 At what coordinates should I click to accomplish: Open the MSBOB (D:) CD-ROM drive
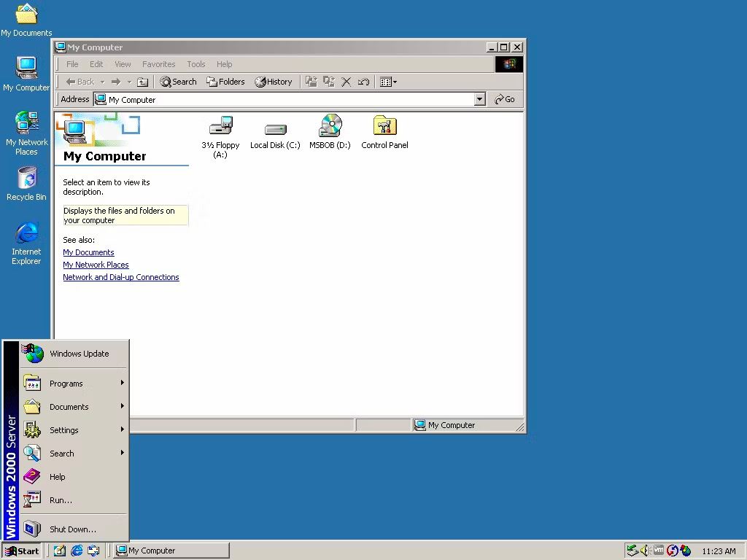(330, 125)
